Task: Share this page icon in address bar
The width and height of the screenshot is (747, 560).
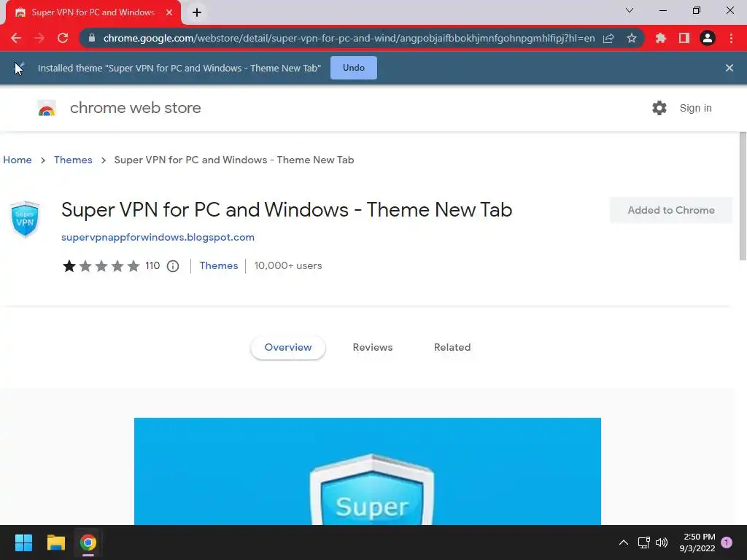Action: click(x=608, y=38)
